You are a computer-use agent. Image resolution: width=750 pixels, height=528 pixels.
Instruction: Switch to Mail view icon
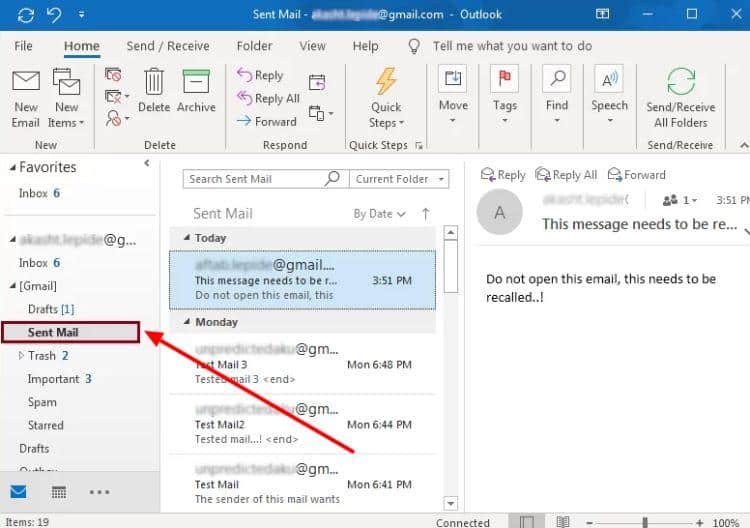tap(18, 492)
